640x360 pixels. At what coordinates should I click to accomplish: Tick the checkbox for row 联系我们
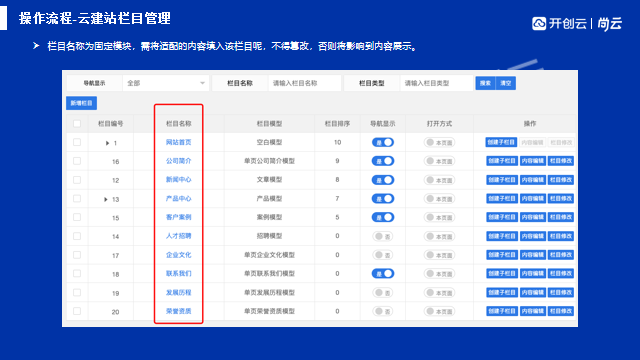pyautogui.click(x=77, y=273)
